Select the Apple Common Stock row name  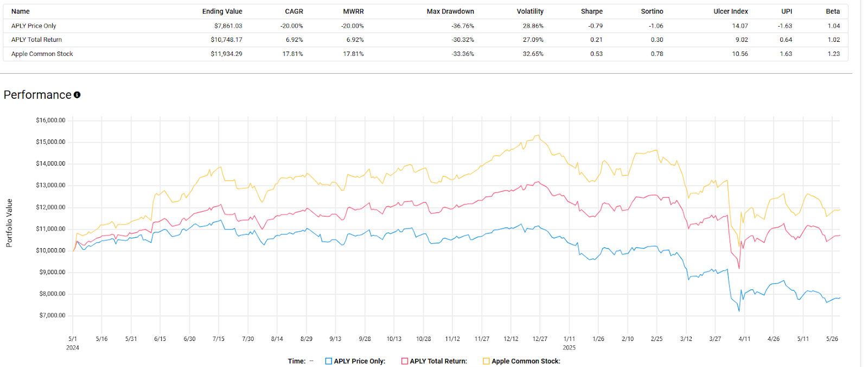tap(42, 54)
